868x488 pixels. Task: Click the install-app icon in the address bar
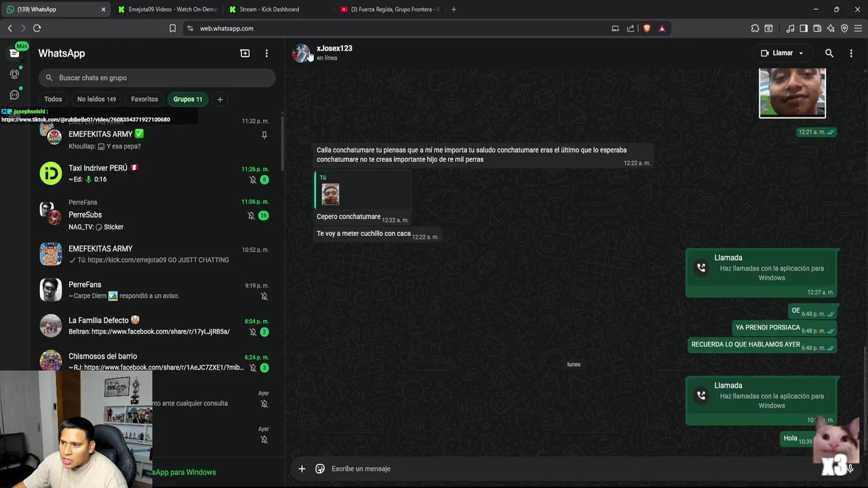coord(615,28)
